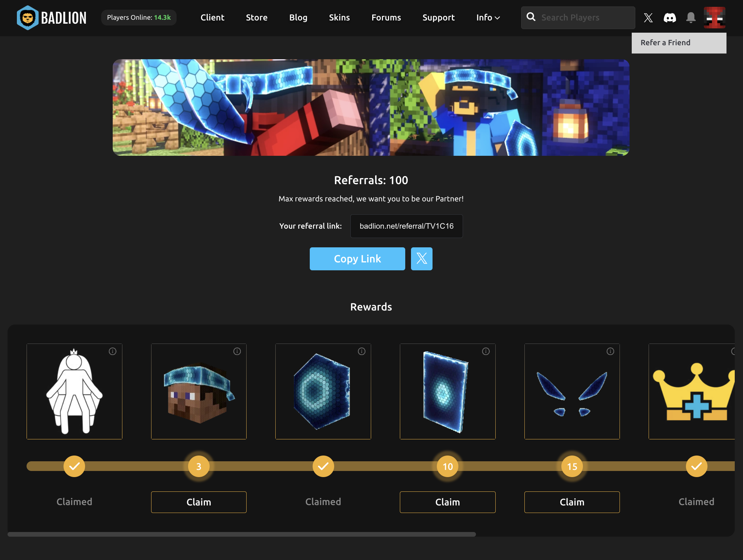Open the Discord header icon
This screenshot has width=743, height=560.
[x=669, y=18]
